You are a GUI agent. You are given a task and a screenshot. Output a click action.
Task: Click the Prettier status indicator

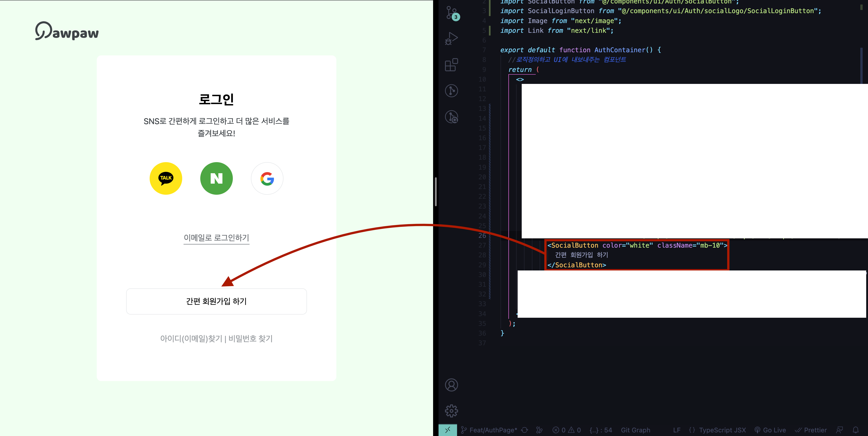[811, 430]
